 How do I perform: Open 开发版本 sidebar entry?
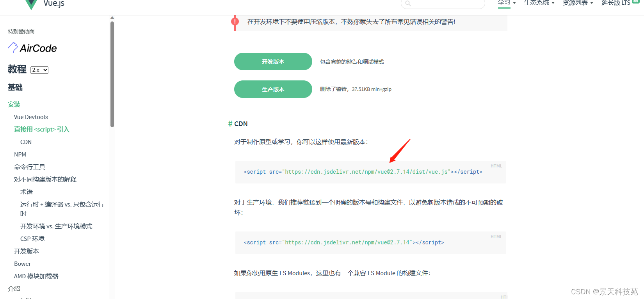tap(27, 251)
